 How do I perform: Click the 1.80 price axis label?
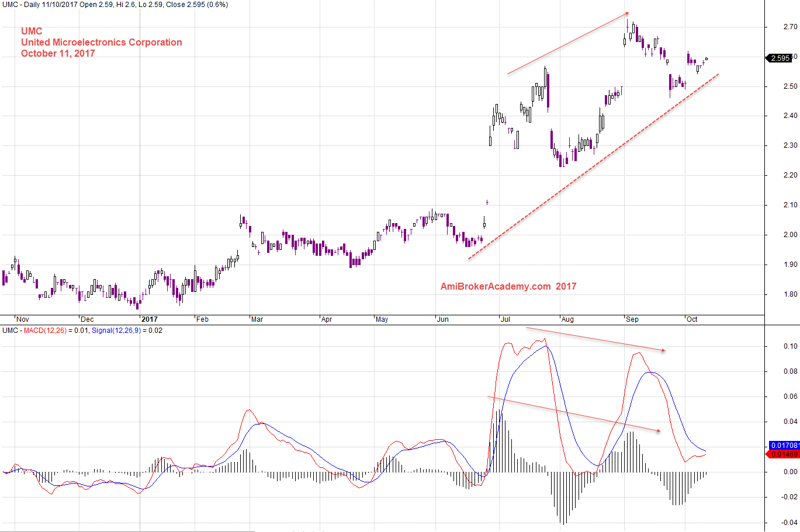point(790,294)
